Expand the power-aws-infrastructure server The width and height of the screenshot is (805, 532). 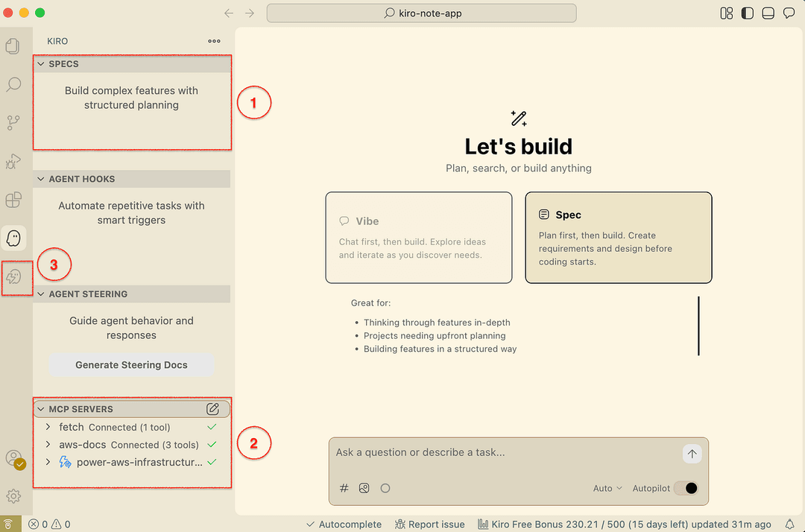[48, 462]
